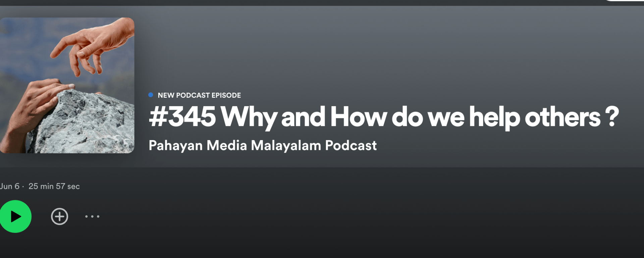Click the word Pahayan in show name
Viewport: 644px width, 258px height.
pos(175,145)
